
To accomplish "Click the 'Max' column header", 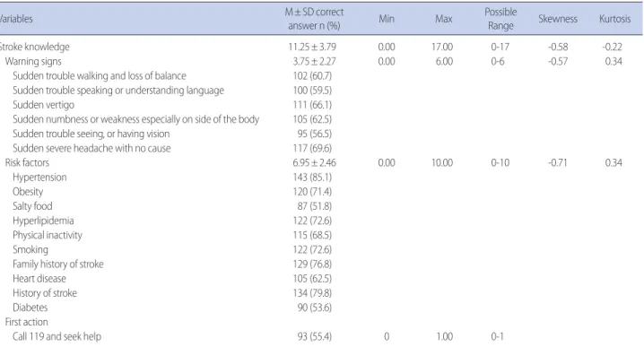I will pyautogui.click(x=444, y=19).
